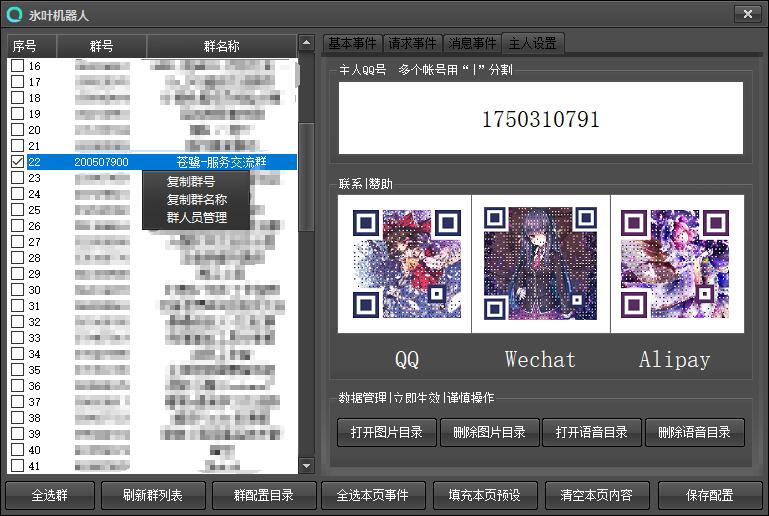Click the 全选本页事件 button

tap(372, 495)
